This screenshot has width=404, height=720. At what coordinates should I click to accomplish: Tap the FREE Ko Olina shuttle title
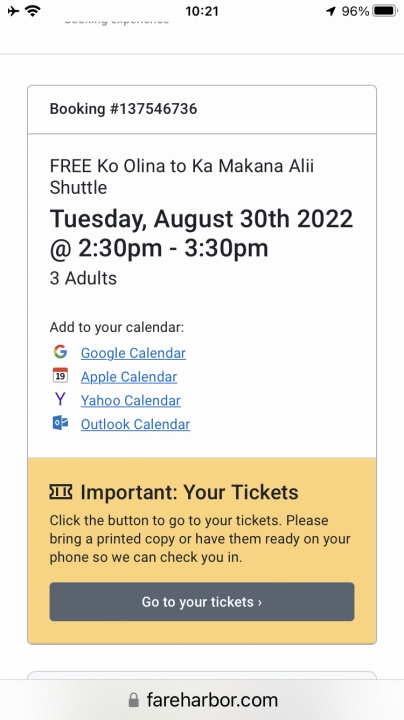[182, 176]
